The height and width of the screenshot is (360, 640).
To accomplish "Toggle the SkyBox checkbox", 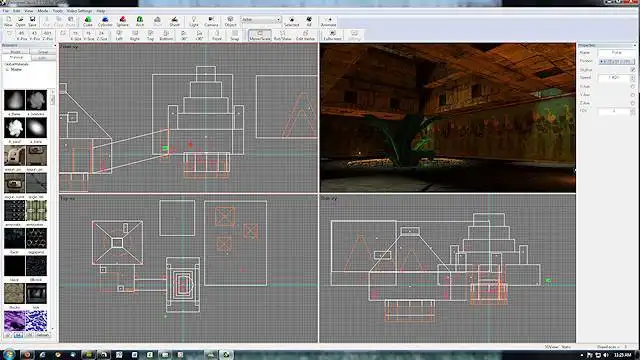I will (633, 70).
